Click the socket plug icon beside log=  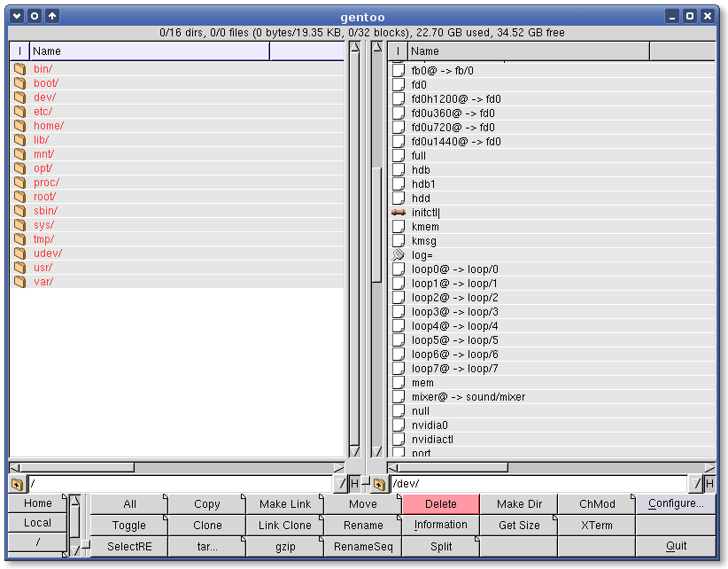pos(399,254)
